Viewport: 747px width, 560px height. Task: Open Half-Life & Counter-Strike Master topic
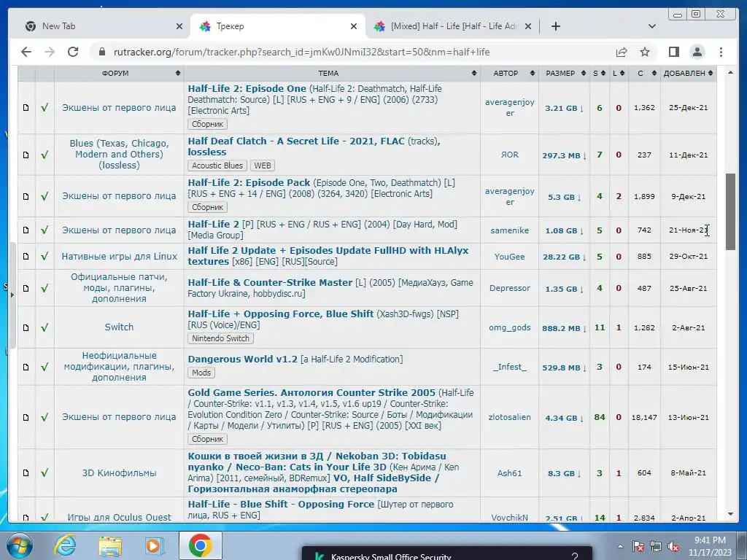click(270, 282)
